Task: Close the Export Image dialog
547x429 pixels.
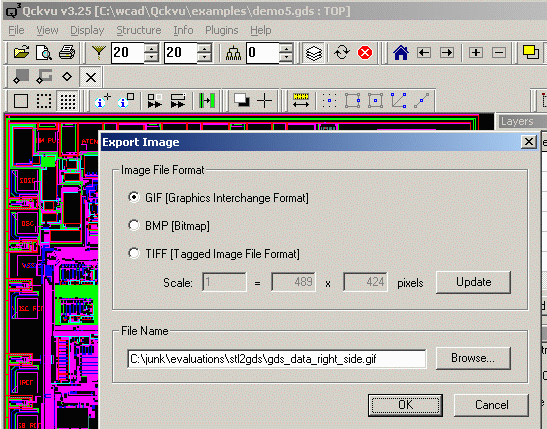Action: [x=529, y=142]
